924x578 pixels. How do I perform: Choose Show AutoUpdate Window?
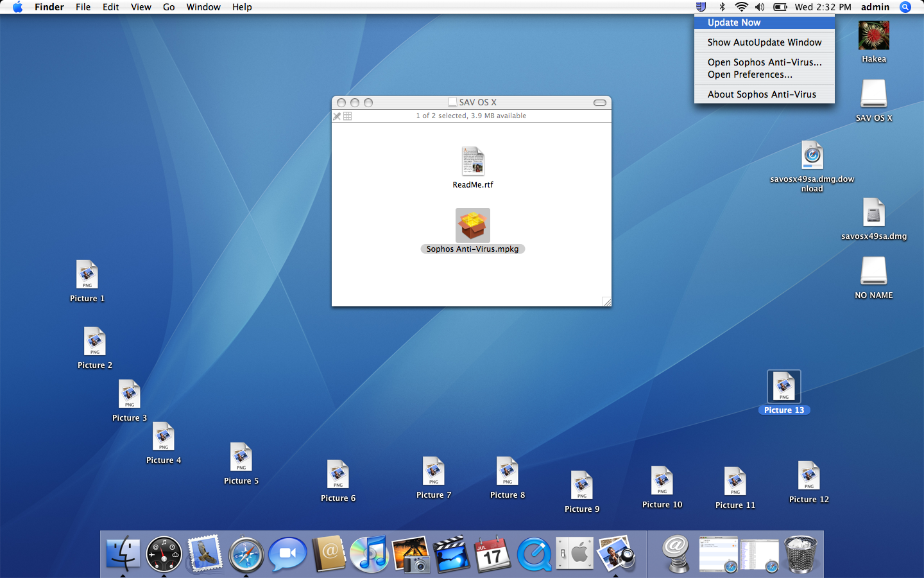764,42
